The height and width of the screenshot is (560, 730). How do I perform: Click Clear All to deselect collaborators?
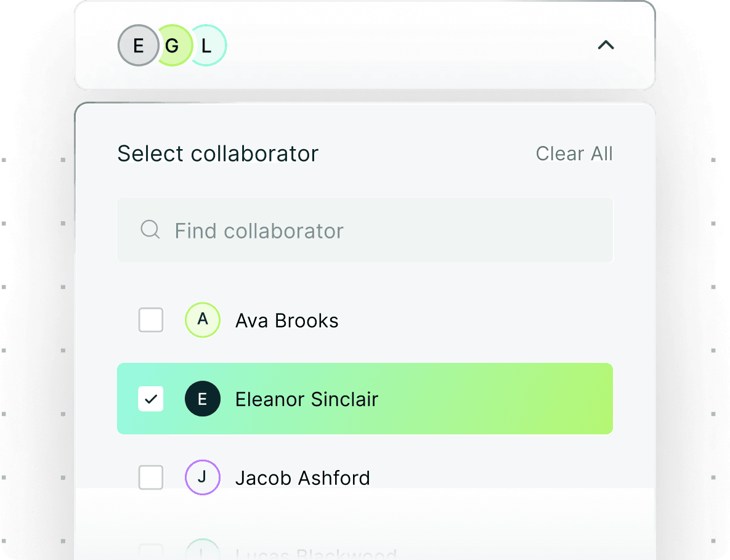574,153
